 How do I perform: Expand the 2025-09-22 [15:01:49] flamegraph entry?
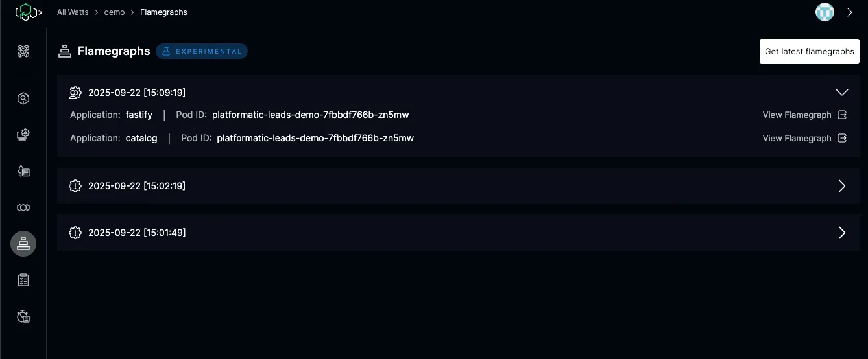[841, 233]
